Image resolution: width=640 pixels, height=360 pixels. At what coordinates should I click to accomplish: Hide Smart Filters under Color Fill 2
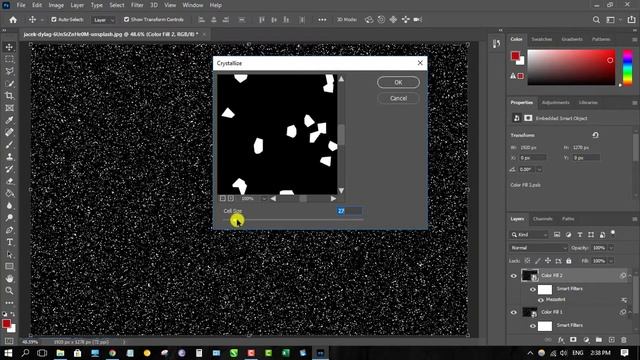pos(533,289)
